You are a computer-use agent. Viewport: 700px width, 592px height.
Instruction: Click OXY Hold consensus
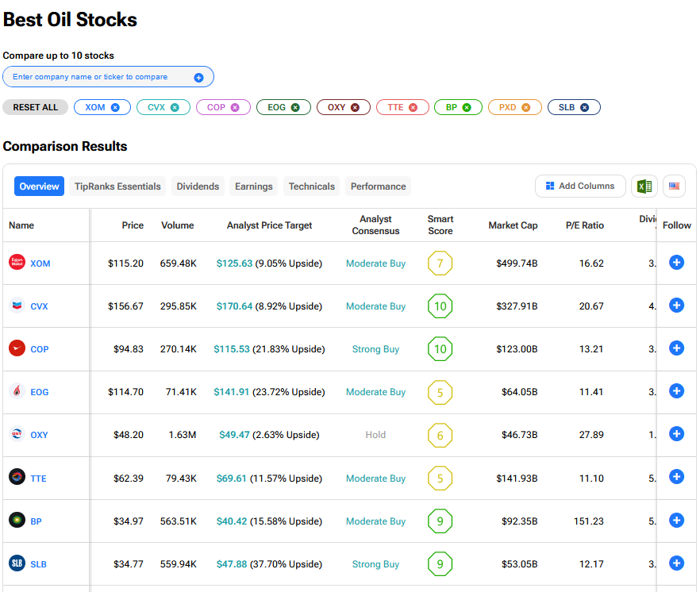[x=375, y=435]
